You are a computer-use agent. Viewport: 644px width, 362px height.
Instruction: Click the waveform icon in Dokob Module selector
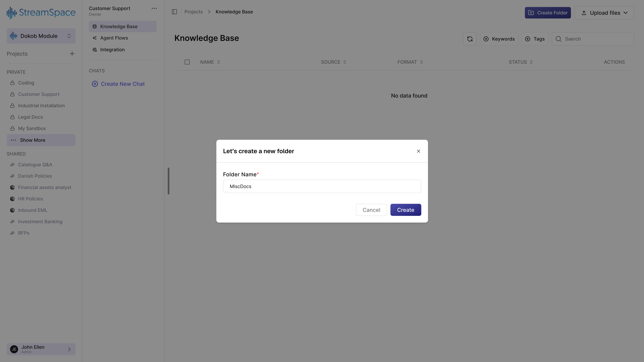pos(14,36)
